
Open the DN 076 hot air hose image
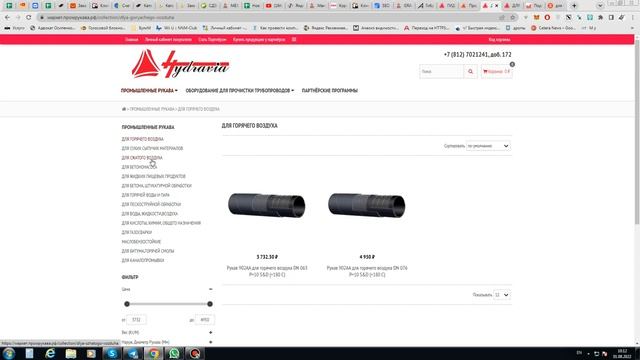click(367, 205)
